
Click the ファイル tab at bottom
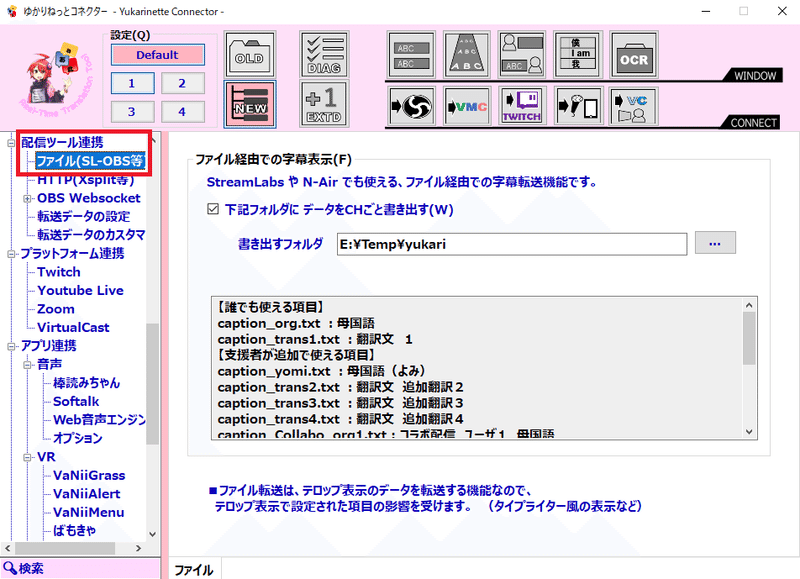pos(194,570)
